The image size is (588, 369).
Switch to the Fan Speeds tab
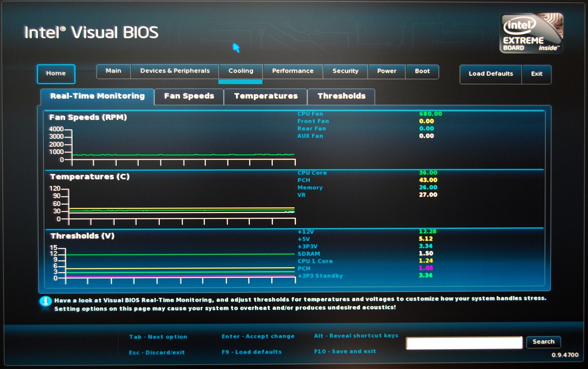(189, 96)
